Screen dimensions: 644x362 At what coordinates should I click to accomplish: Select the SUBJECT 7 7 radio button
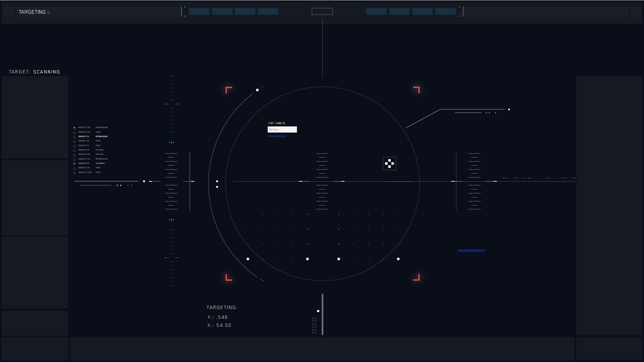(x=74, y=146)
